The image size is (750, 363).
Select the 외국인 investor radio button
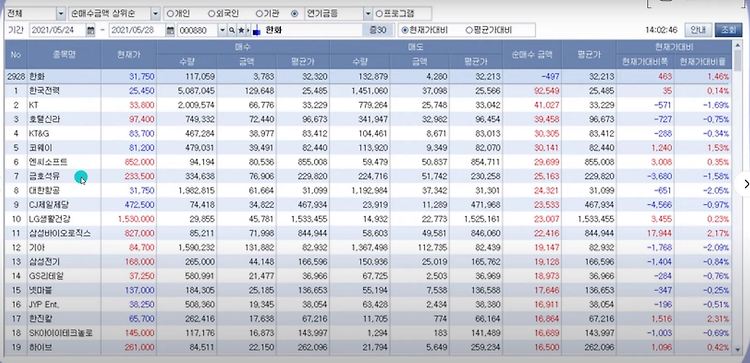pos(211,13)
